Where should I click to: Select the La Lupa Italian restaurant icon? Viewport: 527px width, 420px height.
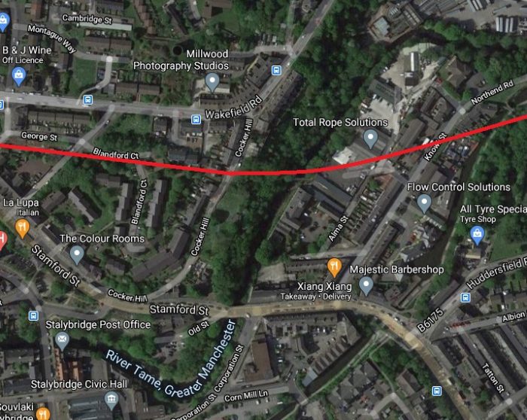(22, 228)
